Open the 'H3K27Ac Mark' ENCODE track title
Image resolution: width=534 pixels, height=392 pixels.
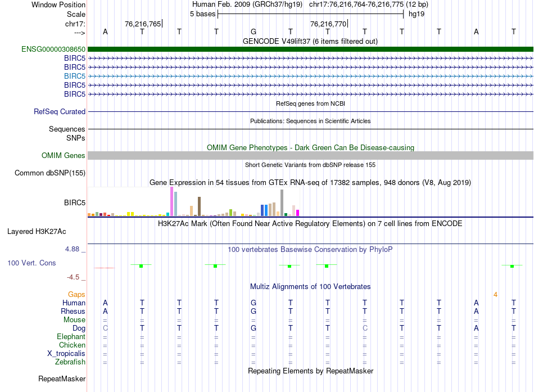[x=310, y=224]
